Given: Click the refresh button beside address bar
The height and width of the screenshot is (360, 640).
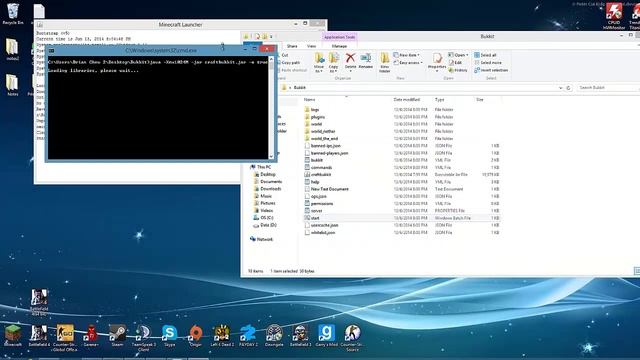Looking at the screenshot, I should (568, 88).
